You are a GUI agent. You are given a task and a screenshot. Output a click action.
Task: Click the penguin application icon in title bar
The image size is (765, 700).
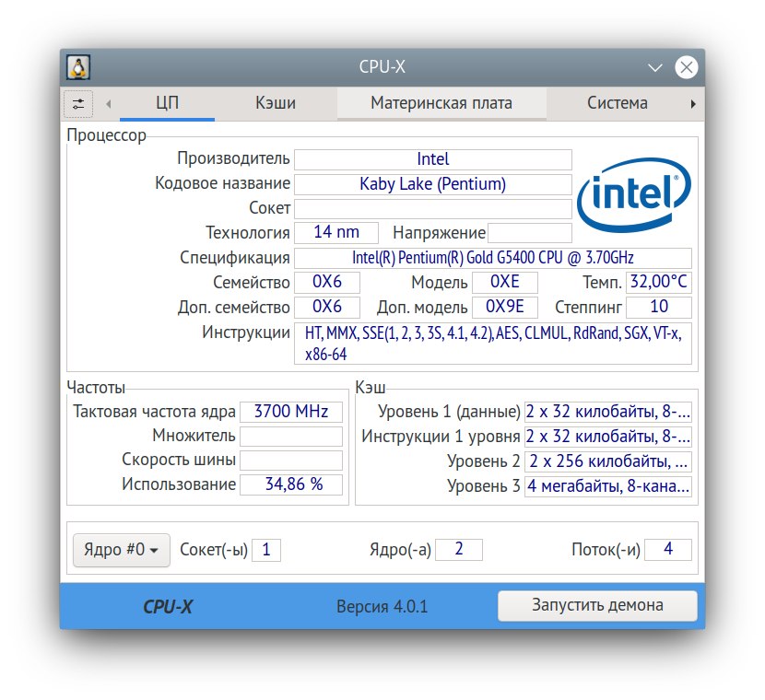(78, 67)
